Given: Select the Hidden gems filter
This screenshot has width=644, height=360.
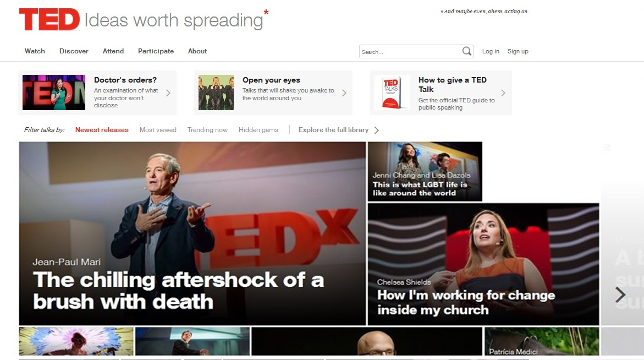Looking at the screenshot, I should [x=258, y=130].
